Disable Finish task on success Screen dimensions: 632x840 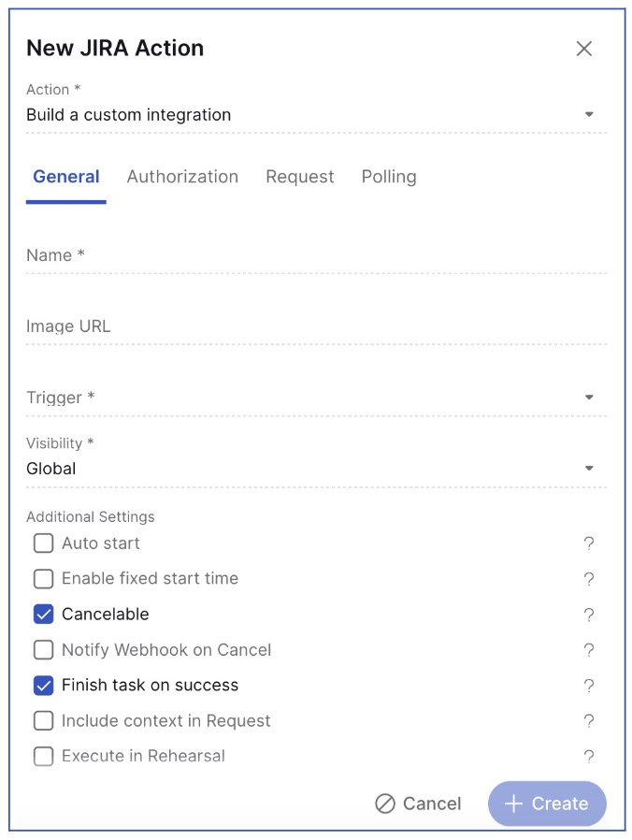click(44, 686)
